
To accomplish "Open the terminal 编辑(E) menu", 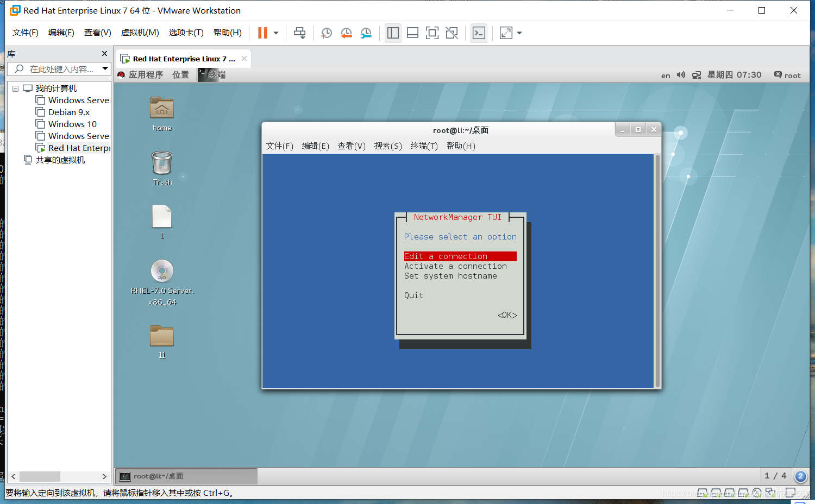I will pos(316,146).
